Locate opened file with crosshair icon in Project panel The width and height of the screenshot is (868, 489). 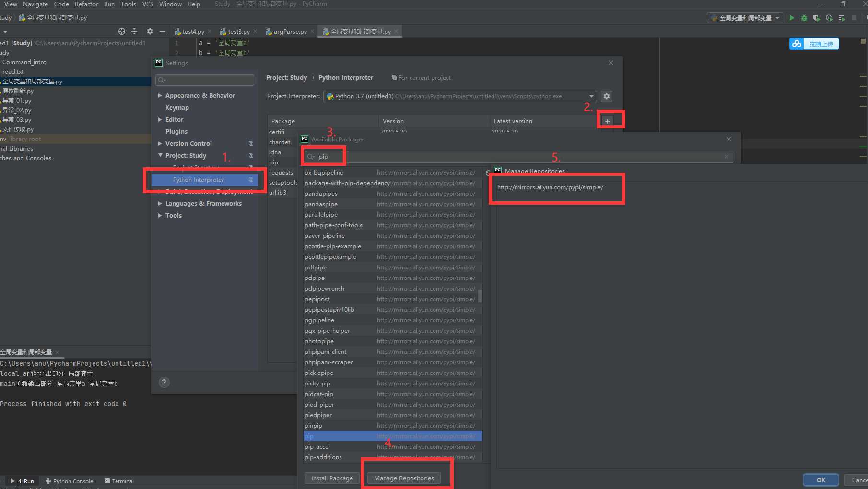point(122,31)
